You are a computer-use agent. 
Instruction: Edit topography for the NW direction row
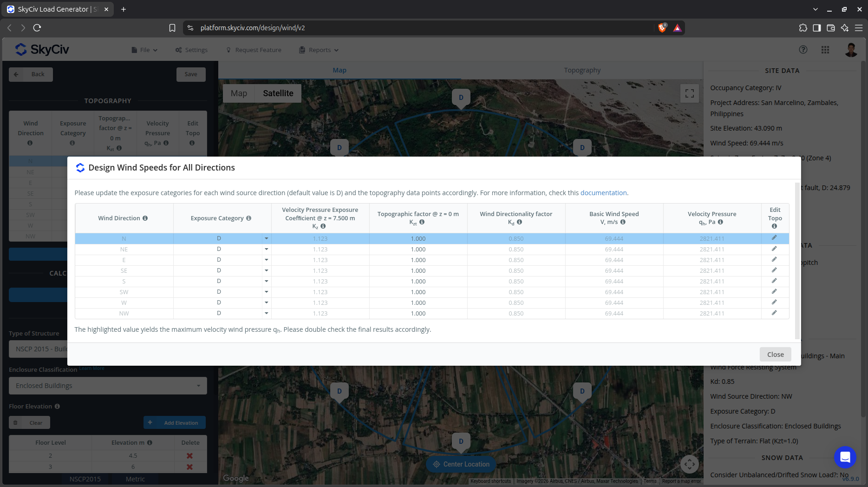(774, 313)
